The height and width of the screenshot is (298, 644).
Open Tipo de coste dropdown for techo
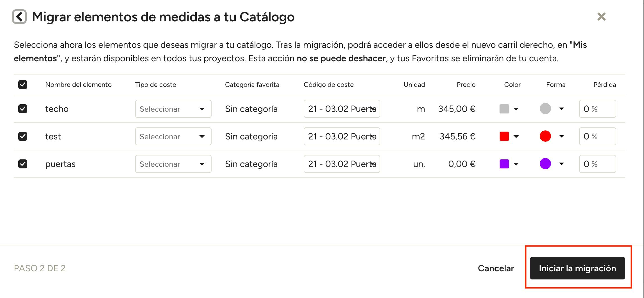click(173, 109)
